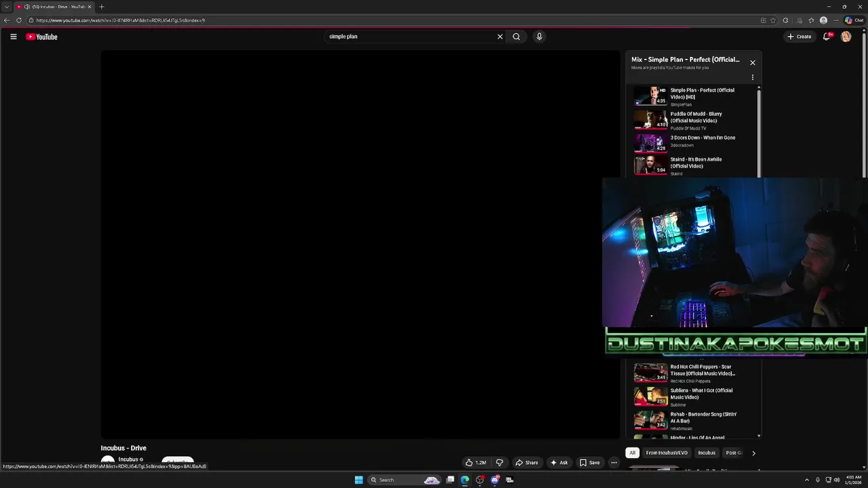868x488 pixels.
Task: Add this page to favorites star
Action: click(773, 20)
